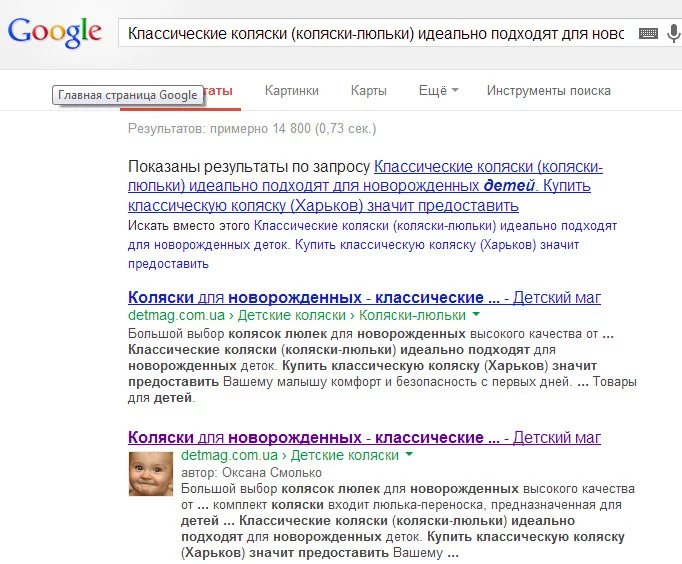Screen dimensions: 682x564
Task: Click second result URL detmag.com.ua
Action: 229,455
